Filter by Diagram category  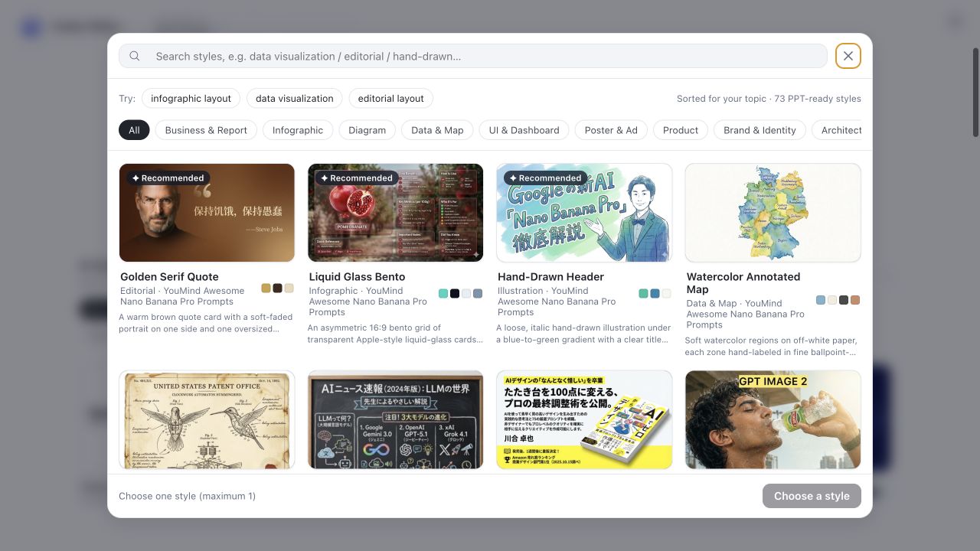367,130
